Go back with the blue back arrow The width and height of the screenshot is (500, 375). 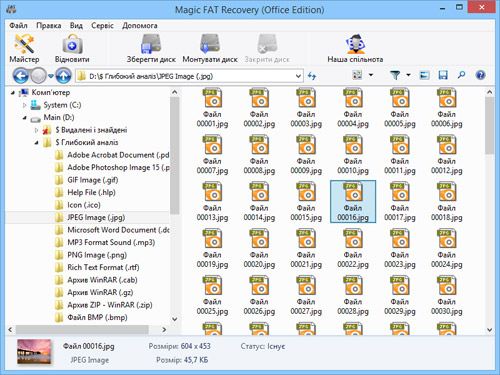pyautogui.click(x=21, y=76)
